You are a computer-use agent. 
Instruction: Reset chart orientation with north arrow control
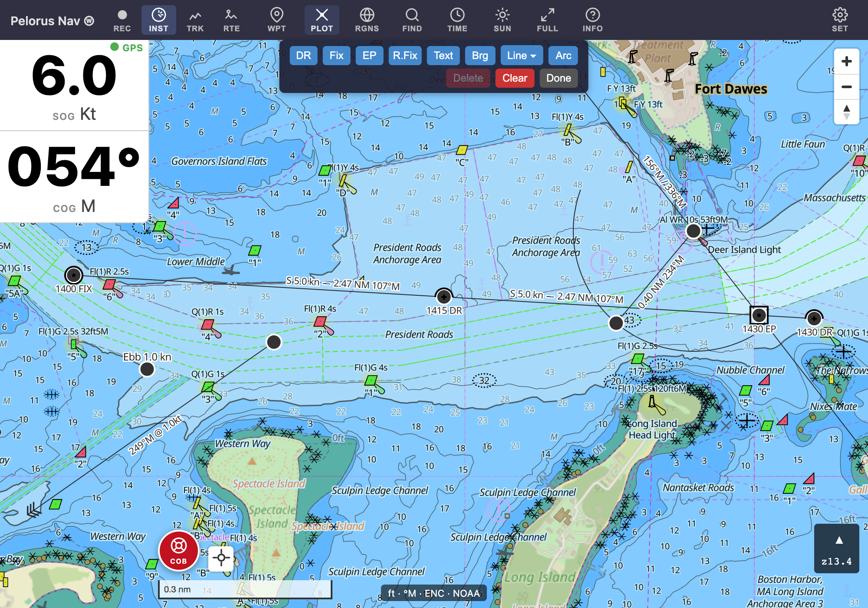point(846,112)
